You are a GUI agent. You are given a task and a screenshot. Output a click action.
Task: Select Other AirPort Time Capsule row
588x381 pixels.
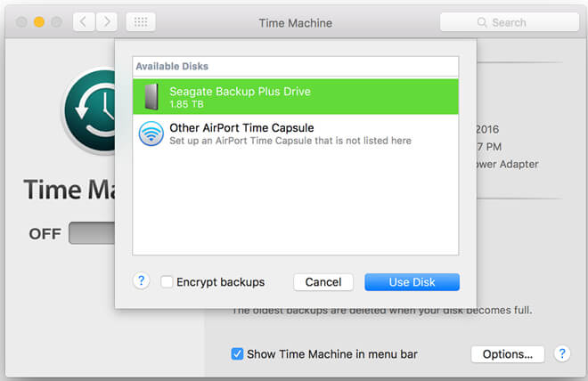(x=296, y=134)
